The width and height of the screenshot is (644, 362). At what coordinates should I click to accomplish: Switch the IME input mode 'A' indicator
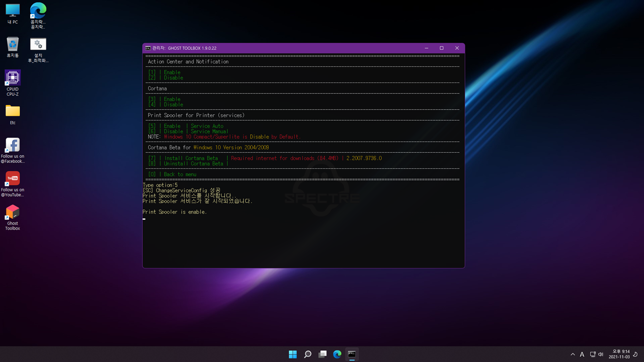pos(582,354)
